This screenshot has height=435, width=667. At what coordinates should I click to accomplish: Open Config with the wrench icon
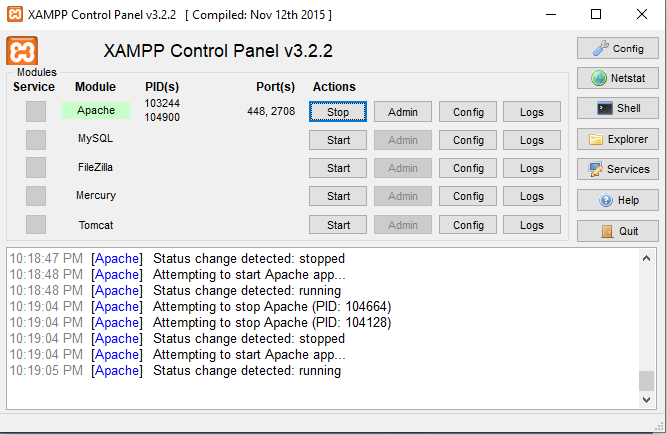tap(618, 48)
